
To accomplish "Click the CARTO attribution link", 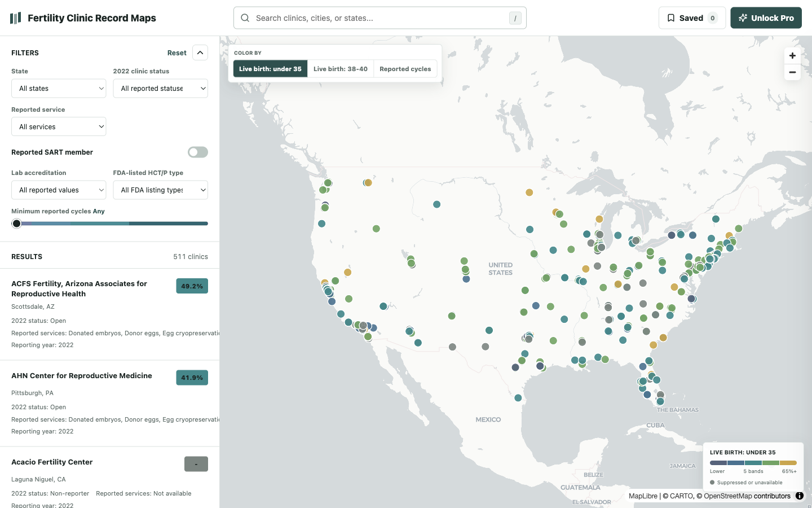I will [681, 496].
